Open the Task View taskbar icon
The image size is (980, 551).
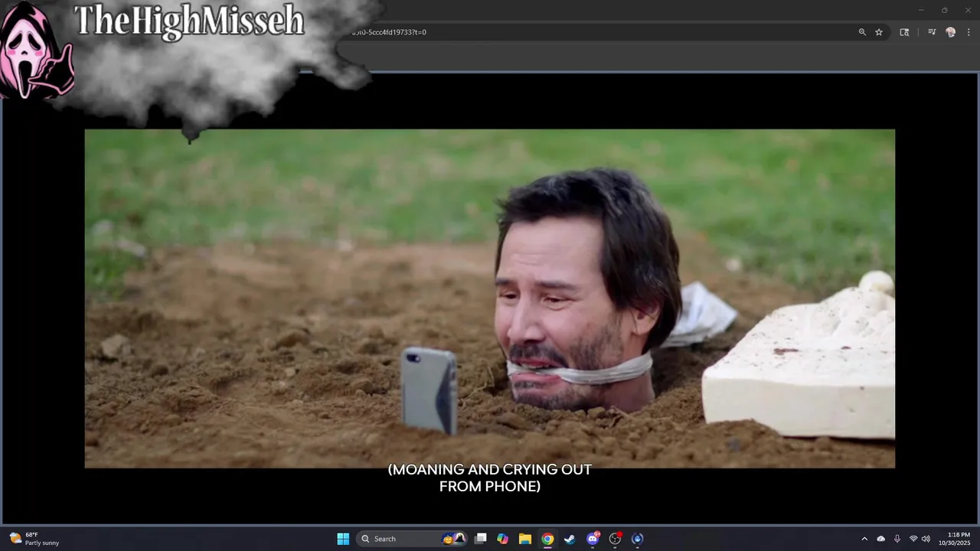(480, 539)
